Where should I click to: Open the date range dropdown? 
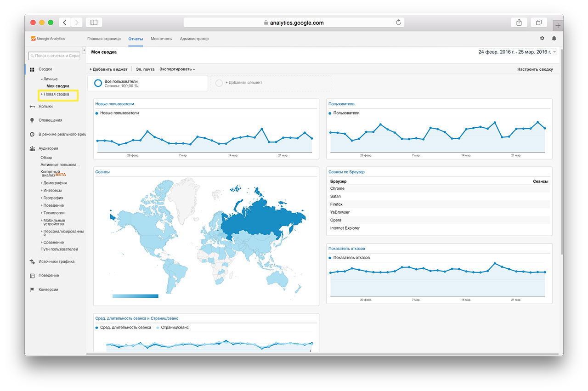click(554, 52)
